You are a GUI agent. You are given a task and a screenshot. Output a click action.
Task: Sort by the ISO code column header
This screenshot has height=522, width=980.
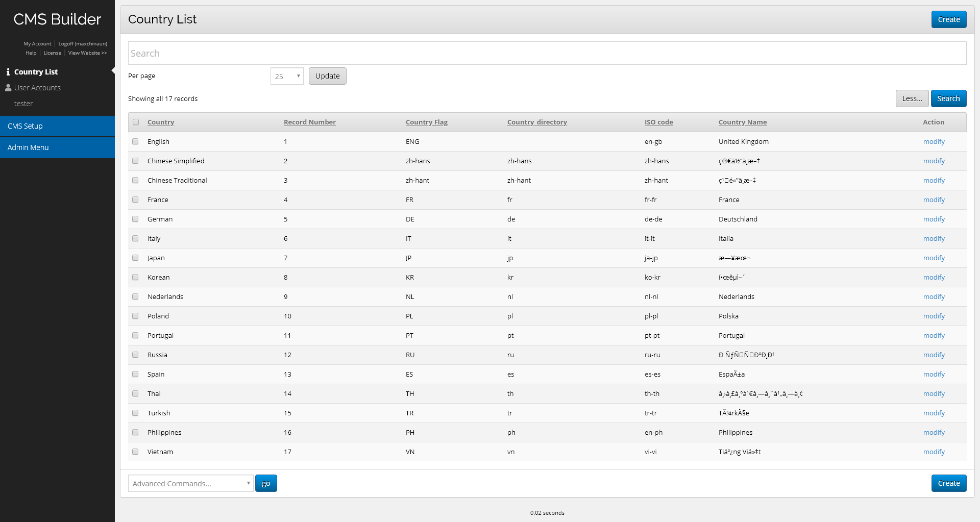pyautogui.click(x=658, y=122)
